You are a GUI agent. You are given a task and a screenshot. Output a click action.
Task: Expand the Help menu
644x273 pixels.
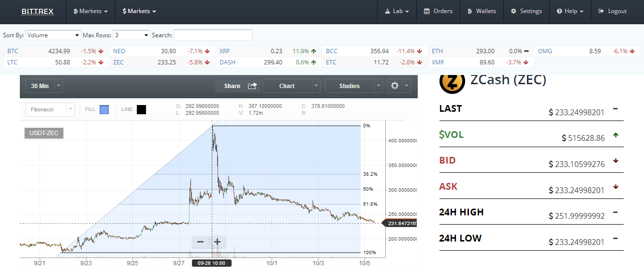click(x=570, y=11)
